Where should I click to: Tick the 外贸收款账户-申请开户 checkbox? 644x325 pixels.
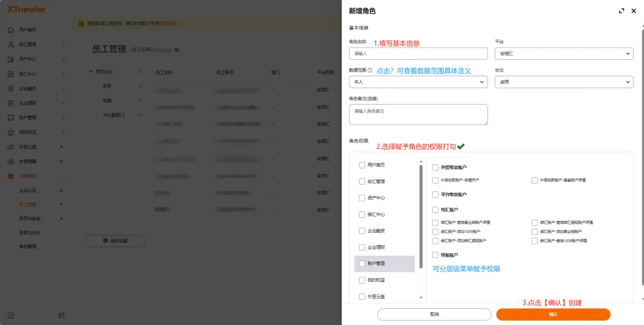(435, 180)
